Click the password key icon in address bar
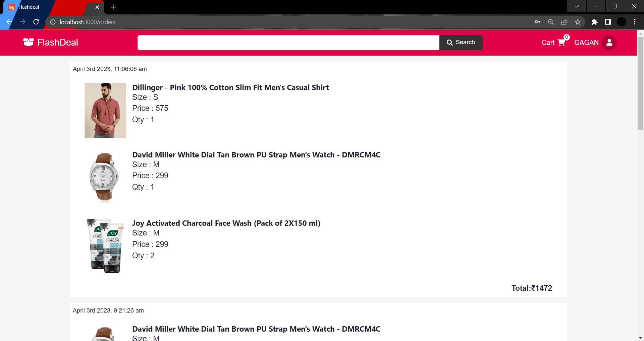The width and height of the screenshot is (644, 341). (x=537, y=22)
